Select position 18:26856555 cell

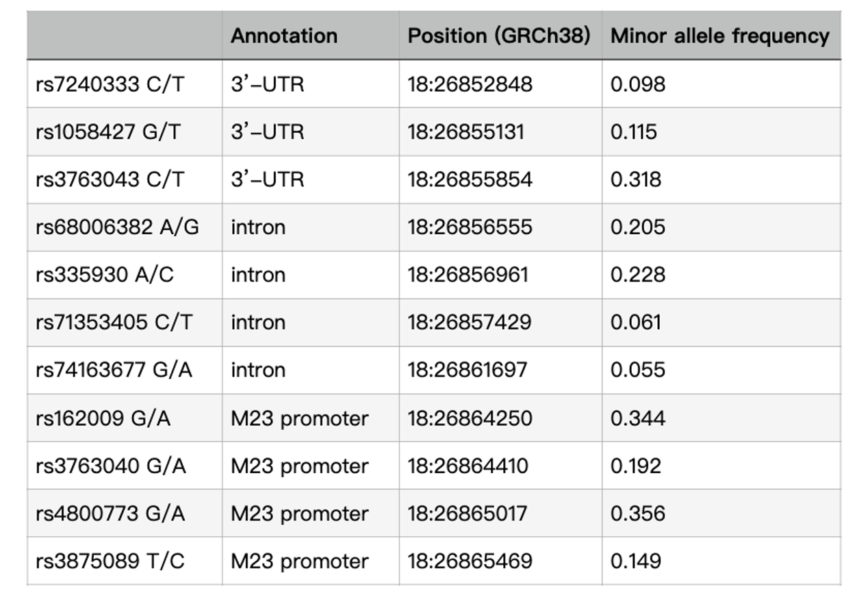(x=470, y=227)
